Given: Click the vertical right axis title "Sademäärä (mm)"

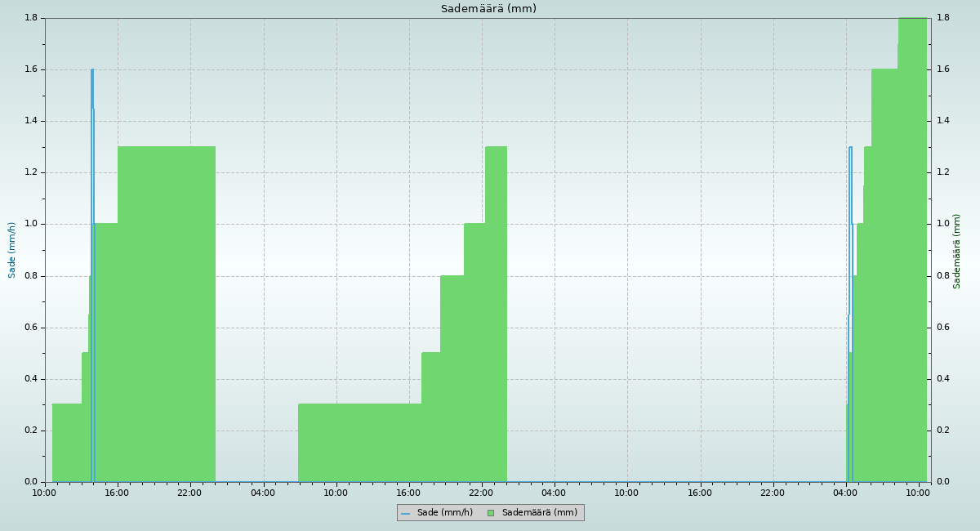Looking at the screenshot, I should 957,251.
